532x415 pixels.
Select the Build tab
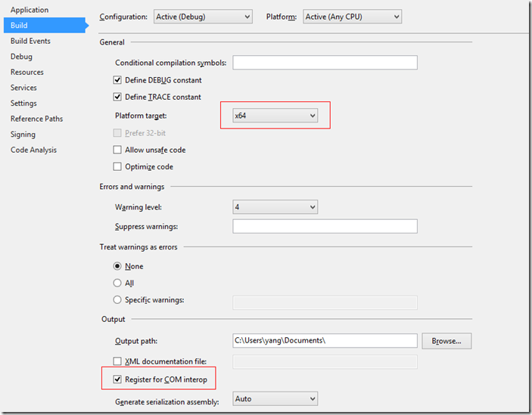point(45,26)
